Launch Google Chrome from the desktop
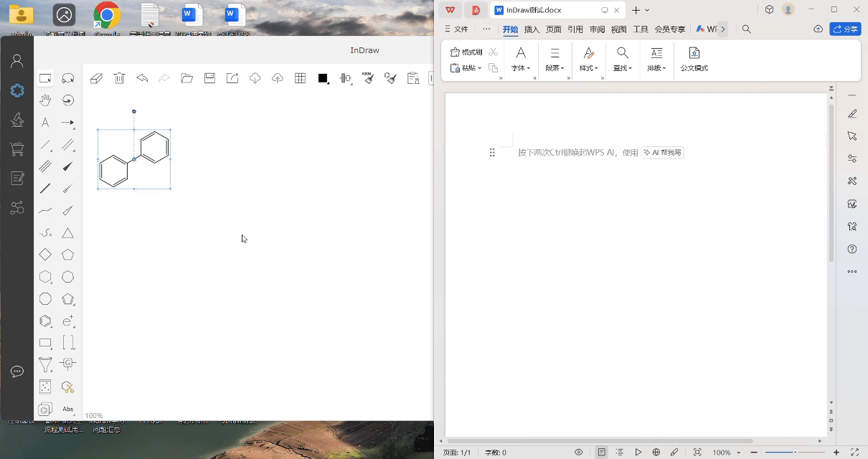 click(x=107, y=17)
